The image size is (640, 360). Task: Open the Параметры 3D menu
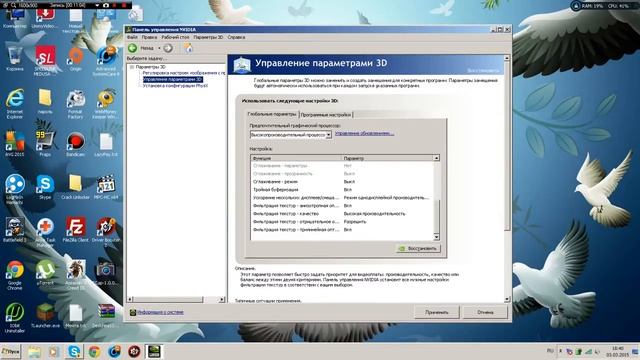208,37
